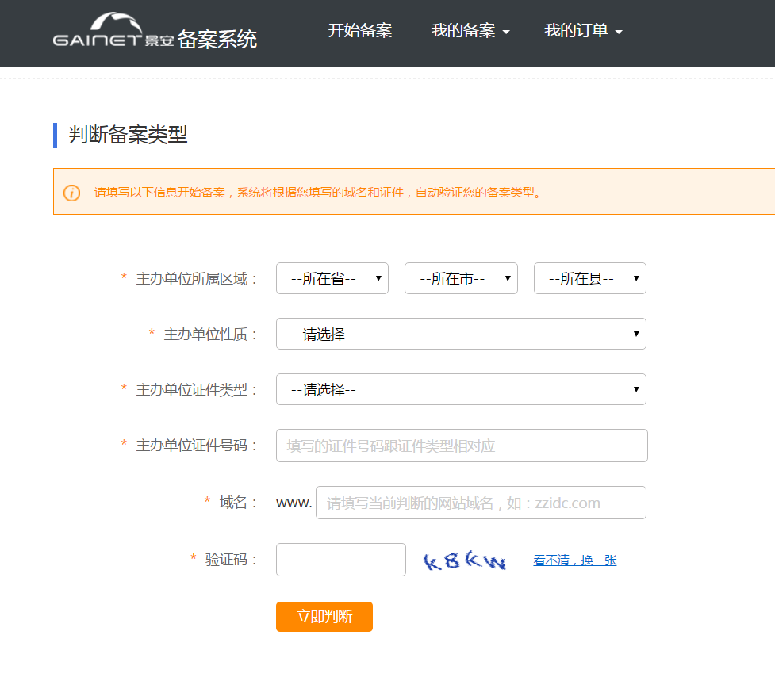This screenshot has width=775, height=700.
Task: Open the 所在县 county dropdown
Action: [589, 278]
